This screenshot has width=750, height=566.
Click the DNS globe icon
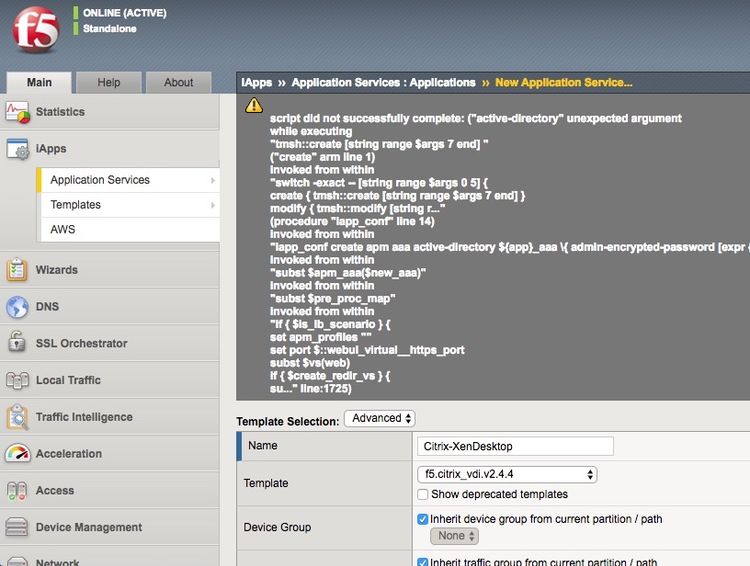click(17, 307)
